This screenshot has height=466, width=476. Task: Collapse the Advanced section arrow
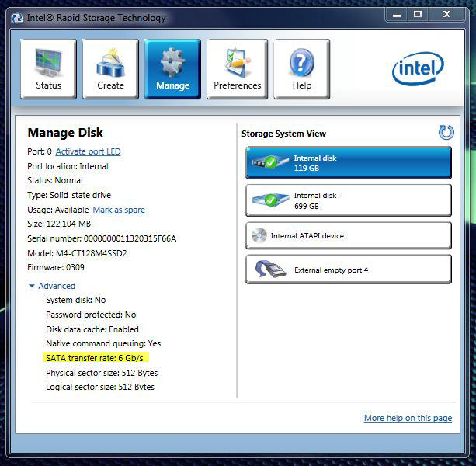[x=31, y=286]
